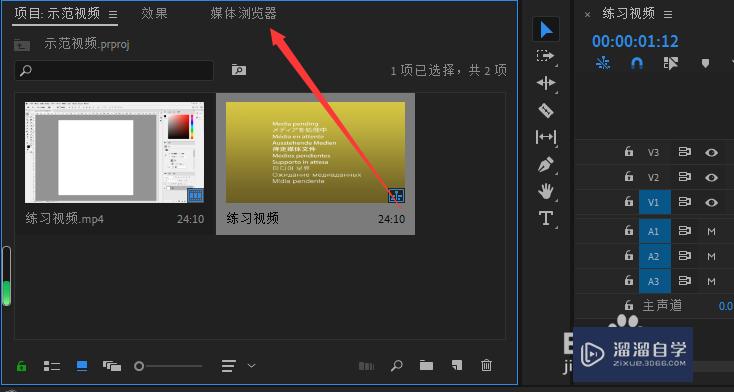This screenshot has height=392, width=734.
Task: Click the New Item icon
Action: point(456,365)
